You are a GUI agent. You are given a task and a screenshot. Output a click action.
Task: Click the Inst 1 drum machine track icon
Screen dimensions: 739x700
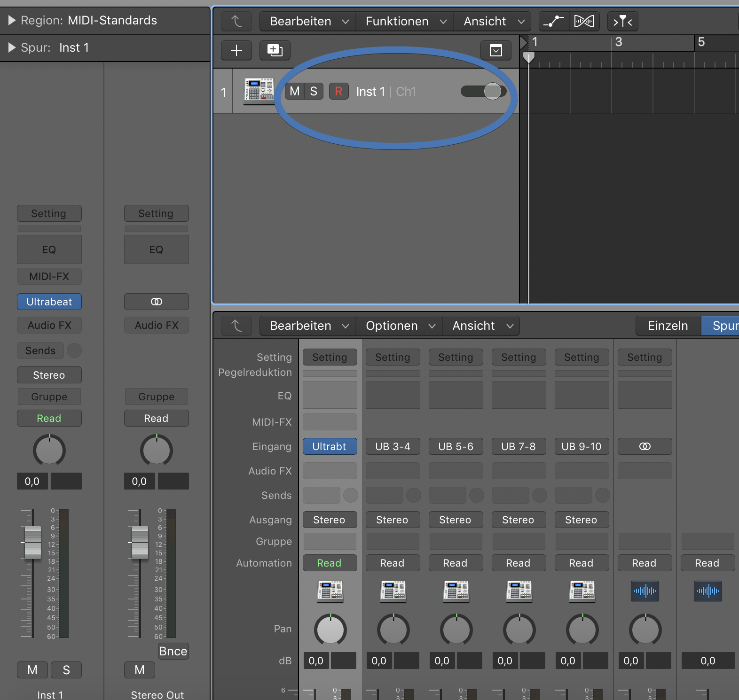tap(259, 91)
